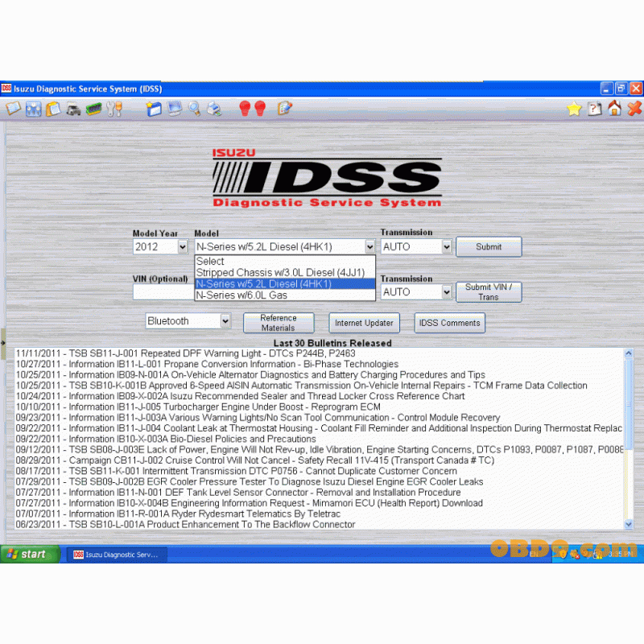The height and width of the screenshot is (644, 644).
Task: Open Reference Materials
Action: (x=279, y=323)
